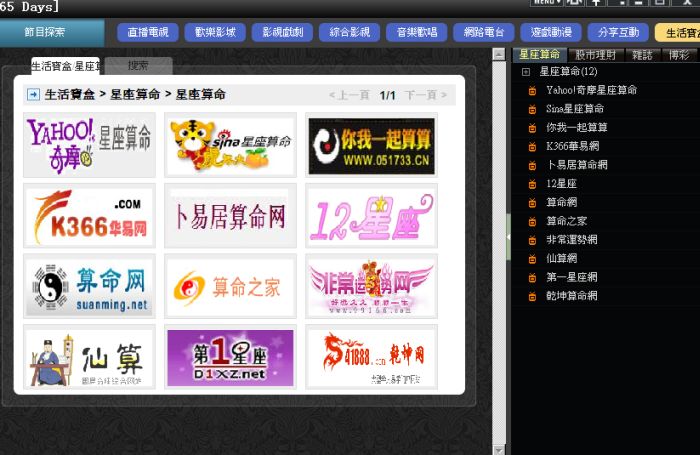
Task: Open the 第1星座 D1XZ.net thumbnail
Action: click(230, 357)
